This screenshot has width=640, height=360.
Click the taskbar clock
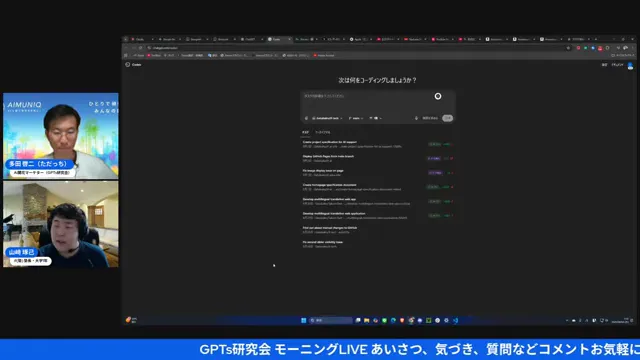coord(620,320)
